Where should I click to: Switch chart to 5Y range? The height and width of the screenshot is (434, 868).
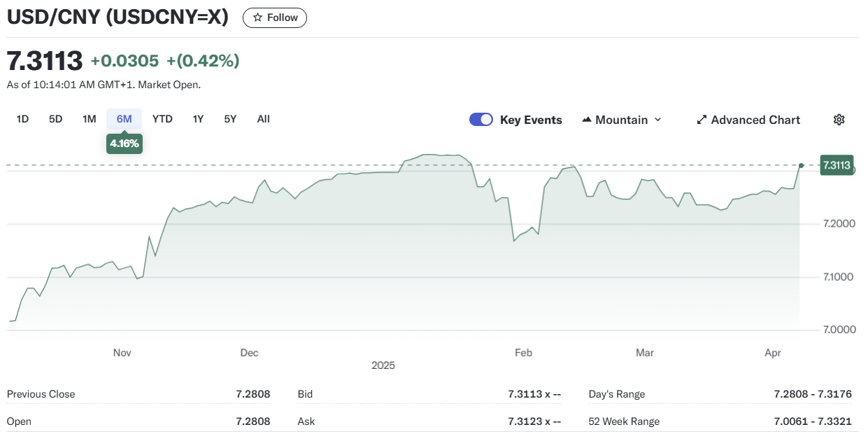point(230,119)
